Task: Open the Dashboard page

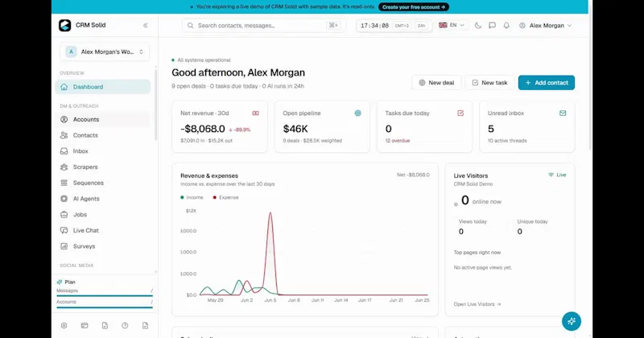Action: coord(103,87)
